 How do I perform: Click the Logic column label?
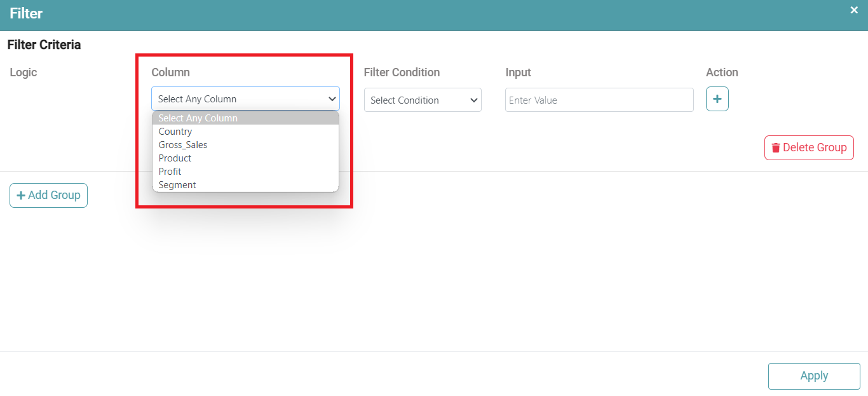[x=24, y=72]
